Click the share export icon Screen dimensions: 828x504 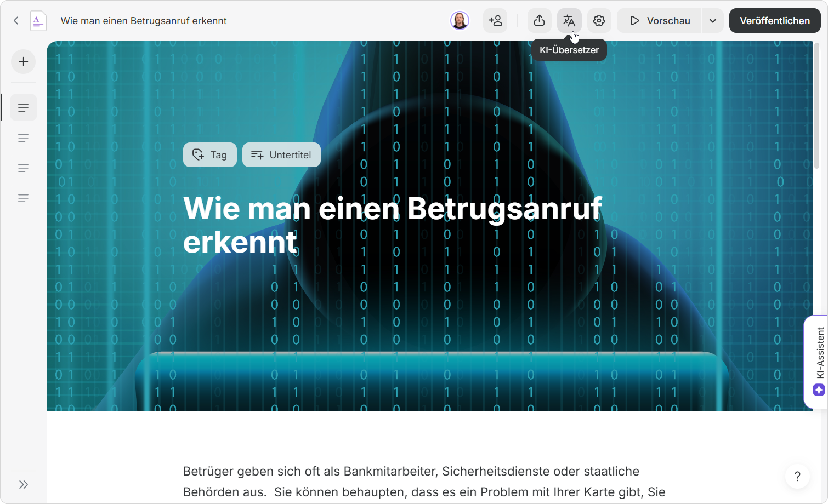point(539,21)
